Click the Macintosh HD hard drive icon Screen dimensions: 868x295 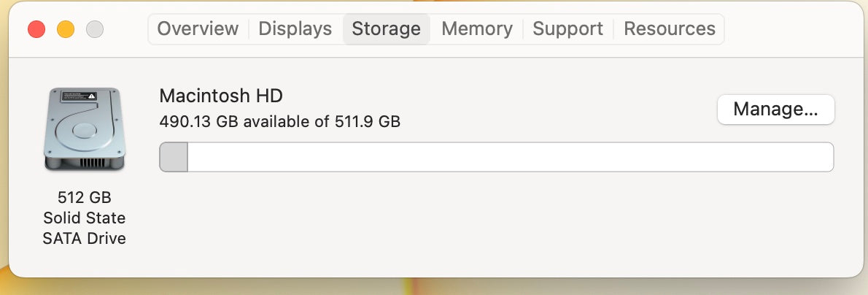(84, 131)
